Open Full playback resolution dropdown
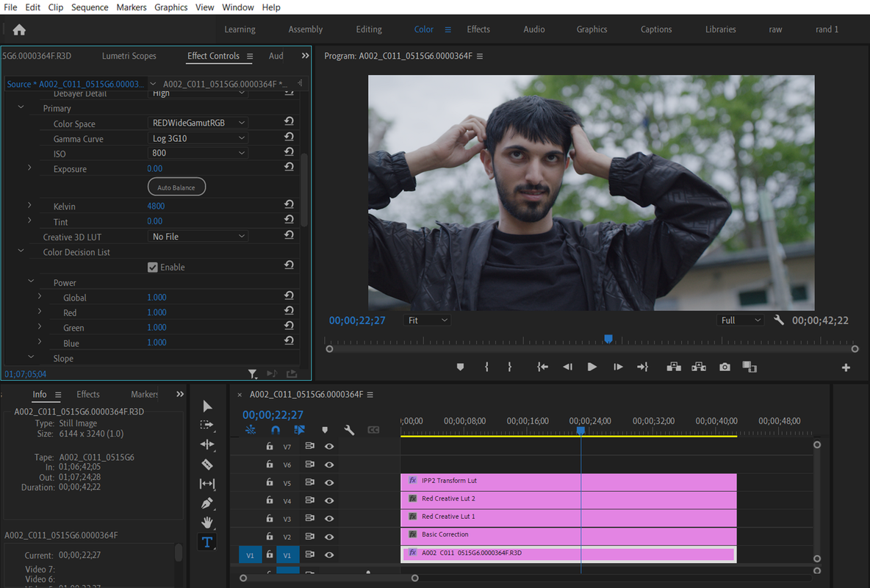 pyautogui.click(x=741, y=320)
